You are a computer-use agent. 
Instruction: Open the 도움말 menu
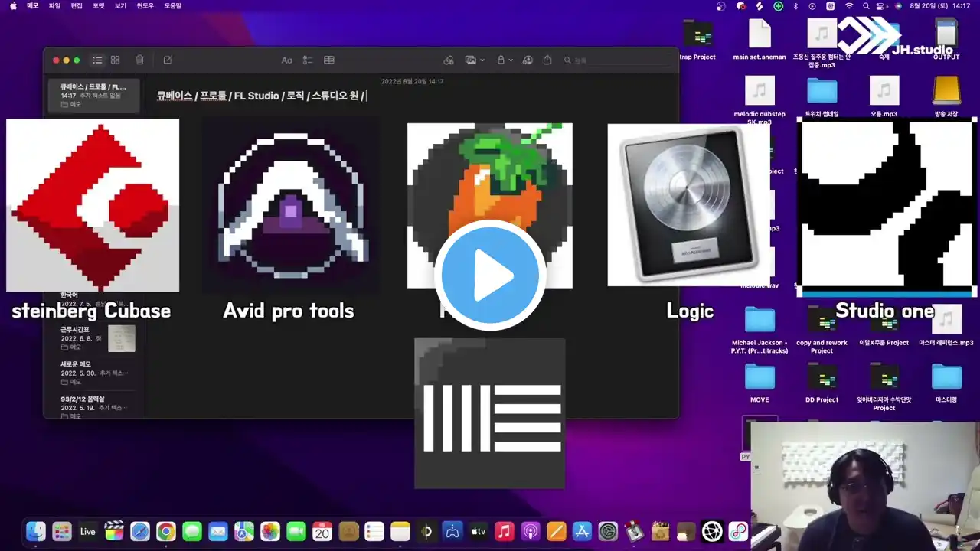click(173, 5)
